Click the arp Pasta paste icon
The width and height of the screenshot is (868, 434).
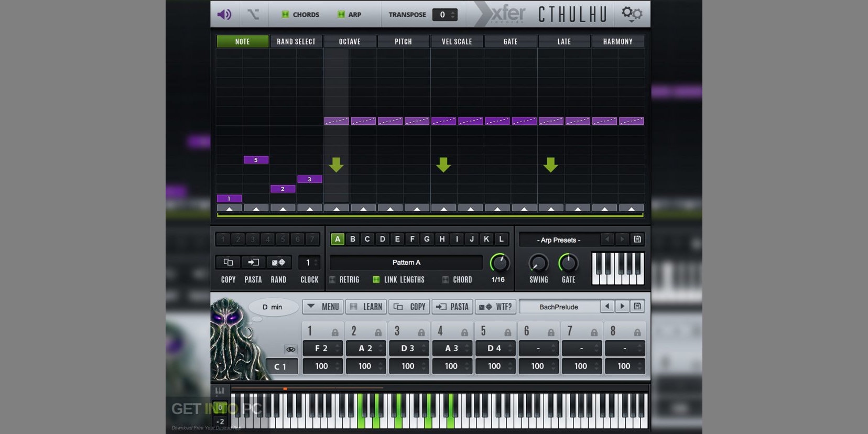pos(253,262)
